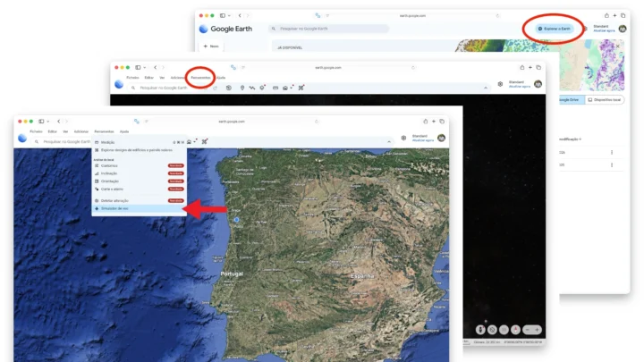Image resolution: width=644 pixels, height=362 pixels.
Task: Choose Explorar designs de edifícios e painéis solares
Action: coord(139,150)
